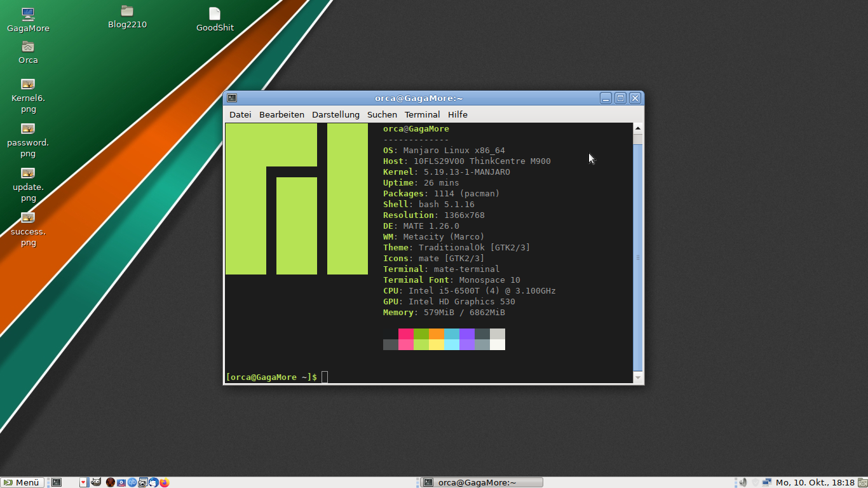Click the 'CPU: Intel i5-6500T' line
This screenshot has height=488, width=868.
pyautogui.click(x=470, y=291)
